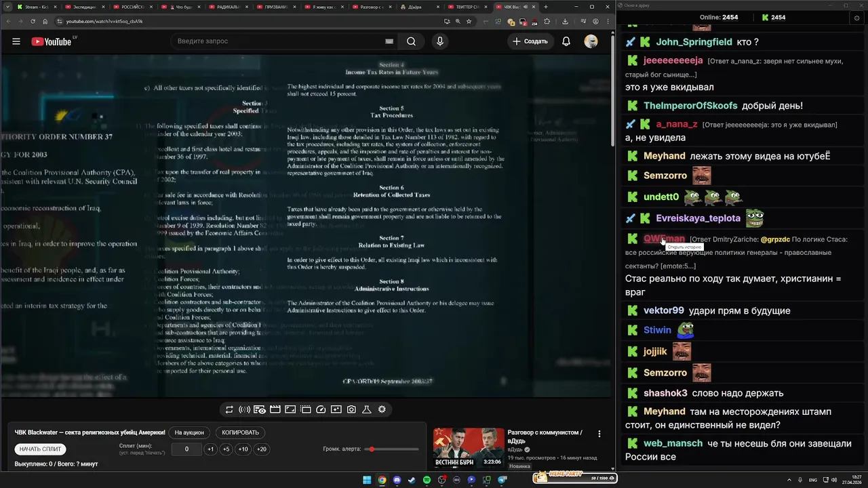Open Chrome three-dot menu
The image size is (868, 488).
(608, 21)
